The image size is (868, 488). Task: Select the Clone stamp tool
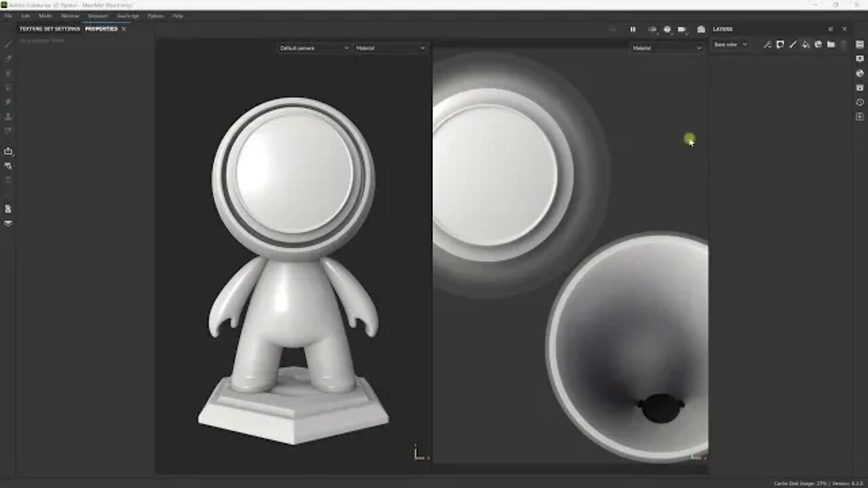[x=8, y=116]
